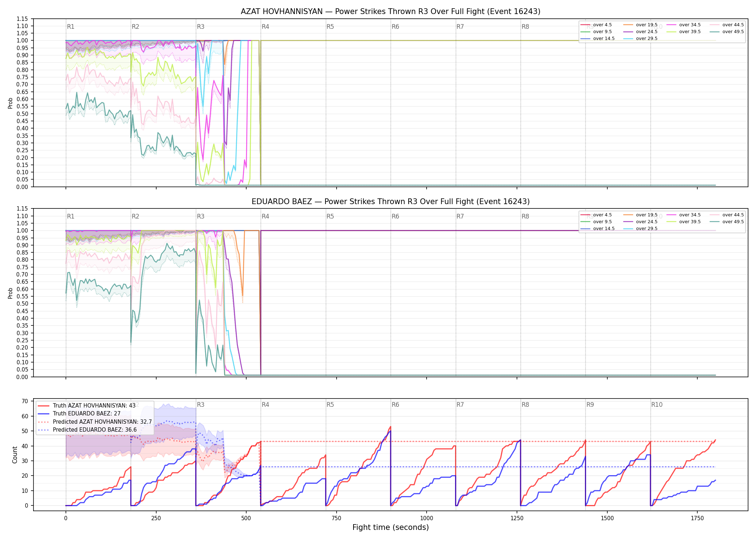
Task: Click the 'Count' y-axis label
Action: click(15, 455)
